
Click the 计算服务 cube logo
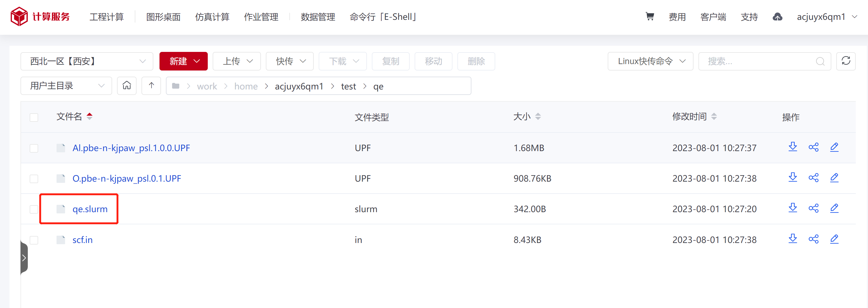[19, 16]
